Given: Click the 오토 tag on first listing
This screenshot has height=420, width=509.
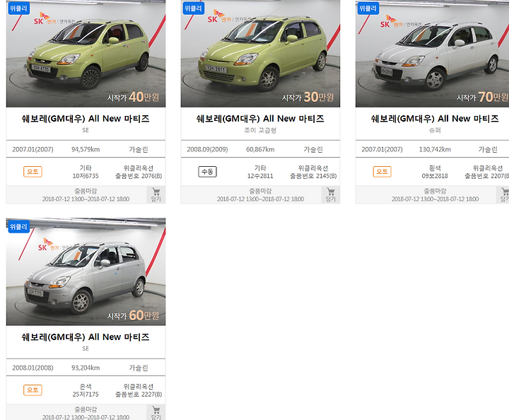Looking at the screenshot, I should pos(33,171).
